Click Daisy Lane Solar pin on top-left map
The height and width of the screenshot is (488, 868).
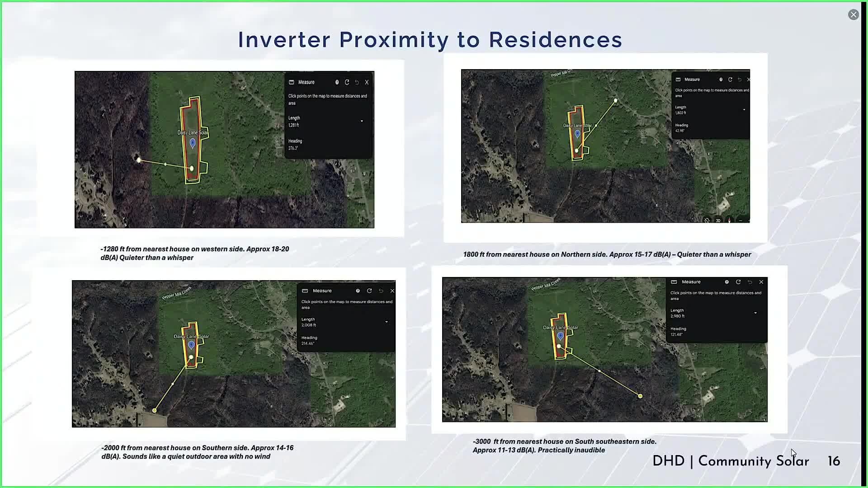[x=193, y=143]
